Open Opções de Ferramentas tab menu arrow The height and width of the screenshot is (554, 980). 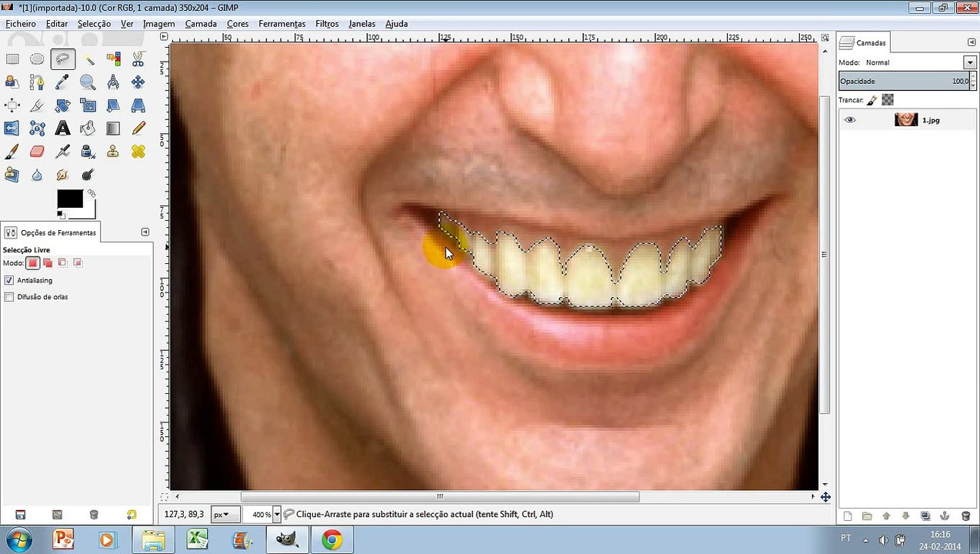click(x=145, y=232)
